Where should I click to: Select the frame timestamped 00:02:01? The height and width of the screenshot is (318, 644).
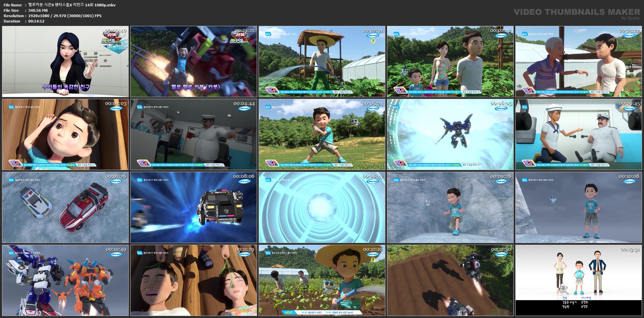(322, 62)
